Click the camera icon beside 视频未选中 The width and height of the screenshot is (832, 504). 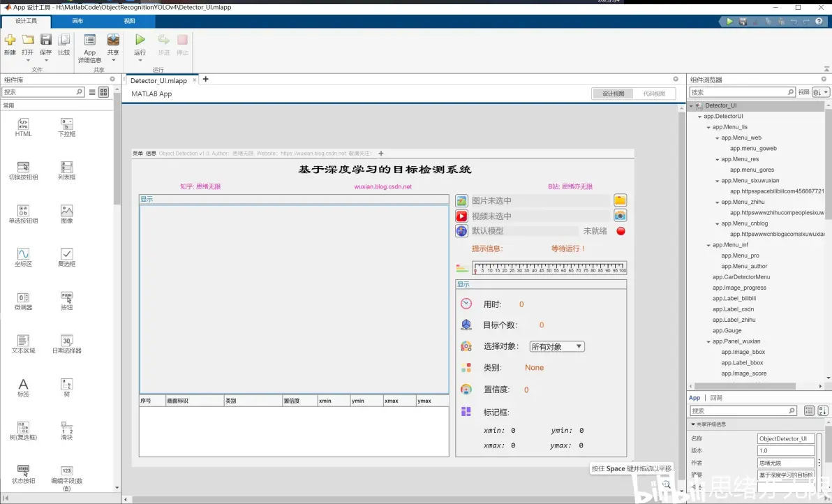coord(620,216)
